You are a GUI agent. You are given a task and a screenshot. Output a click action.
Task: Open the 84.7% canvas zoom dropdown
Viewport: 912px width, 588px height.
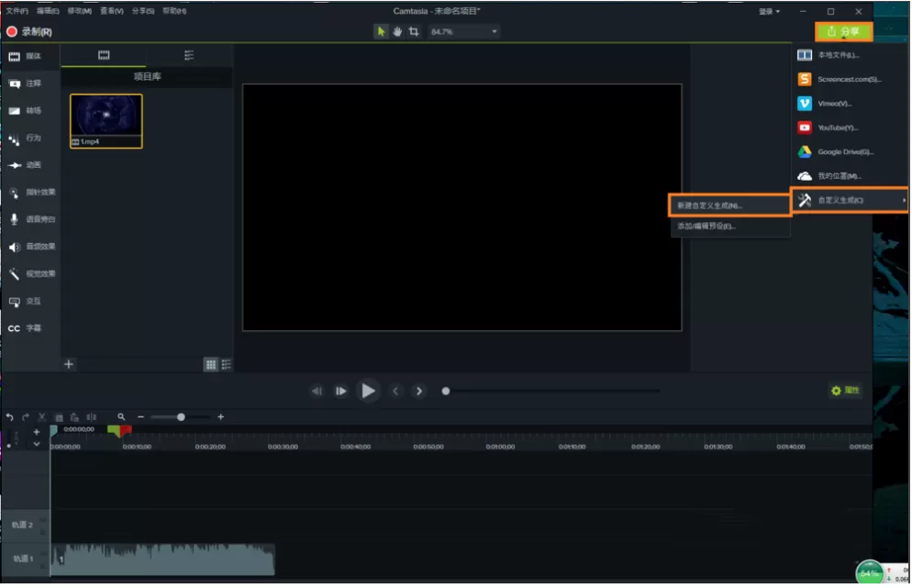pyautogui.click(x=463, y=31)
